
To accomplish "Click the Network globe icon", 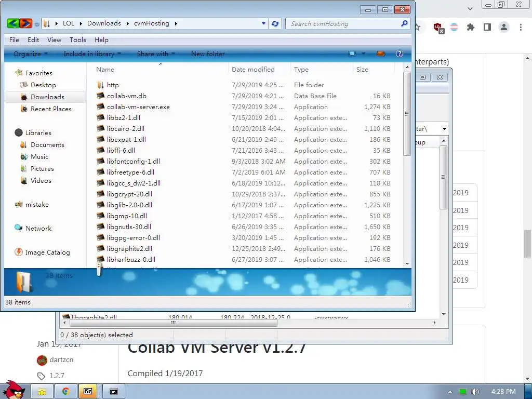I will pos(19,228).
